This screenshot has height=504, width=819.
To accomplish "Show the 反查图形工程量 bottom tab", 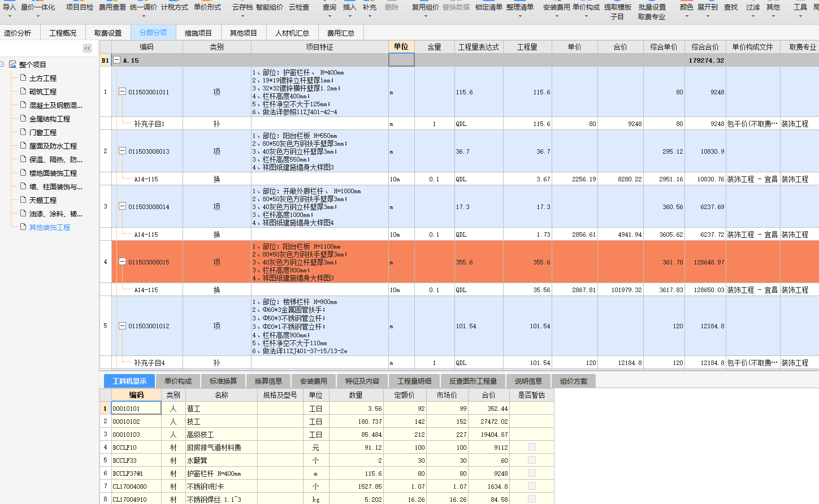I will (x=473, y=381).
